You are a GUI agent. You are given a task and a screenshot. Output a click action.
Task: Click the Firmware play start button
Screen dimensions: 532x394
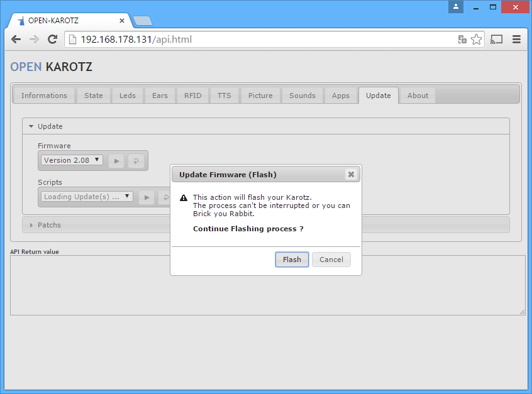[116, 161]
